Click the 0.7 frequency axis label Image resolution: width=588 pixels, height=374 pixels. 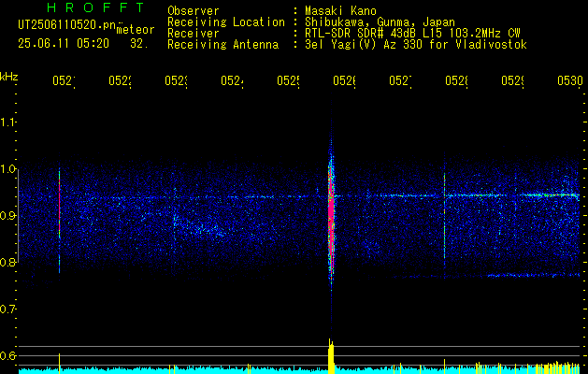point(7,309)
